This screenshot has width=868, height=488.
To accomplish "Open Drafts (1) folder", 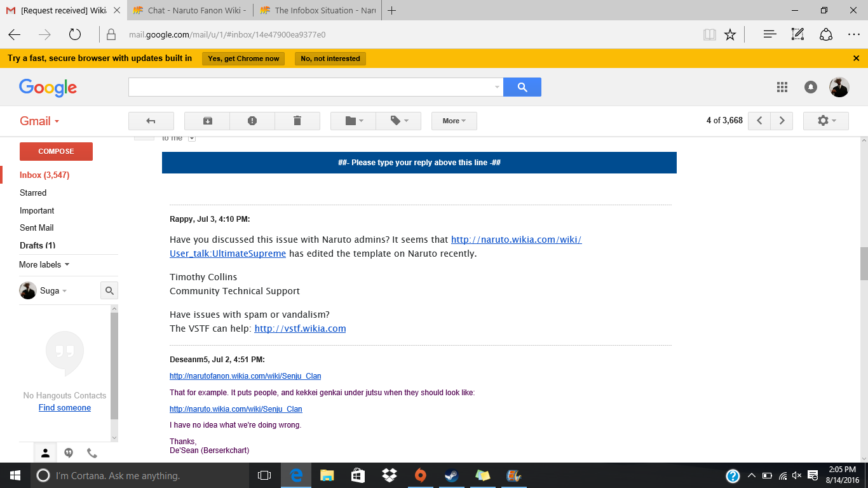I will pos(37,245).
